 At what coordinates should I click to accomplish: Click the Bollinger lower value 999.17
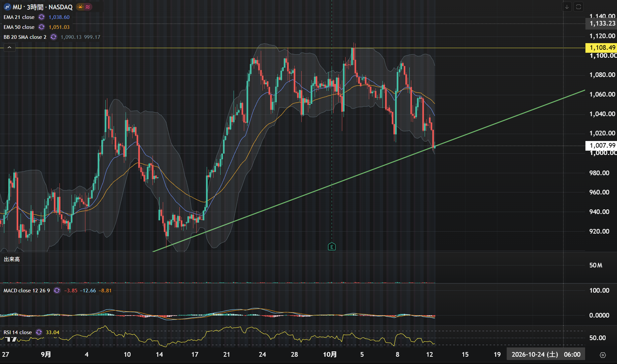[92, 37]
